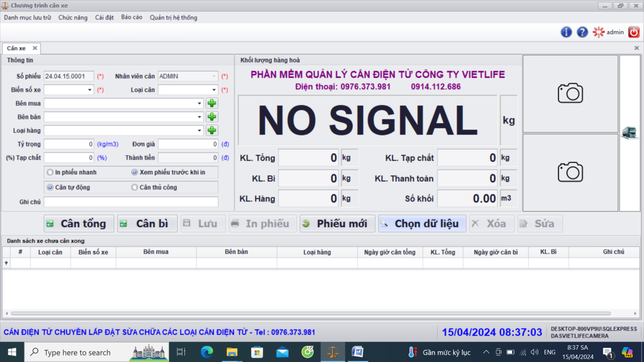
Task: Open the Mail app from the taskbar
Action: 283,352
